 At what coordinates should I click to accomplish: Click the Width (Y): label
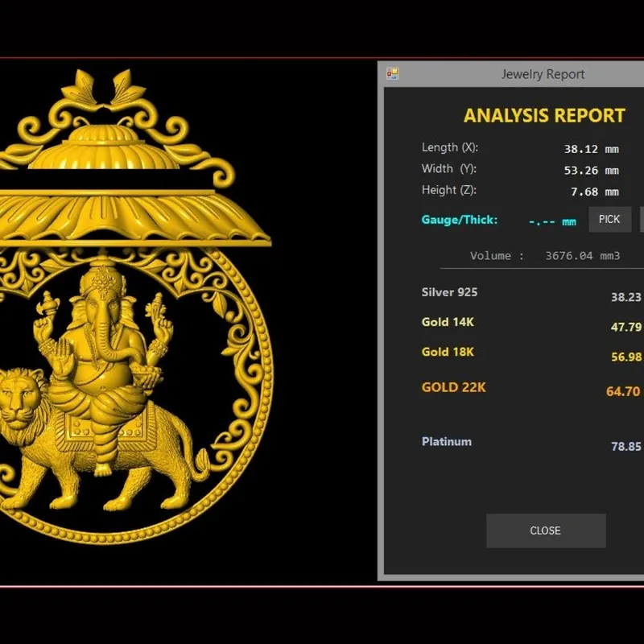449,169
